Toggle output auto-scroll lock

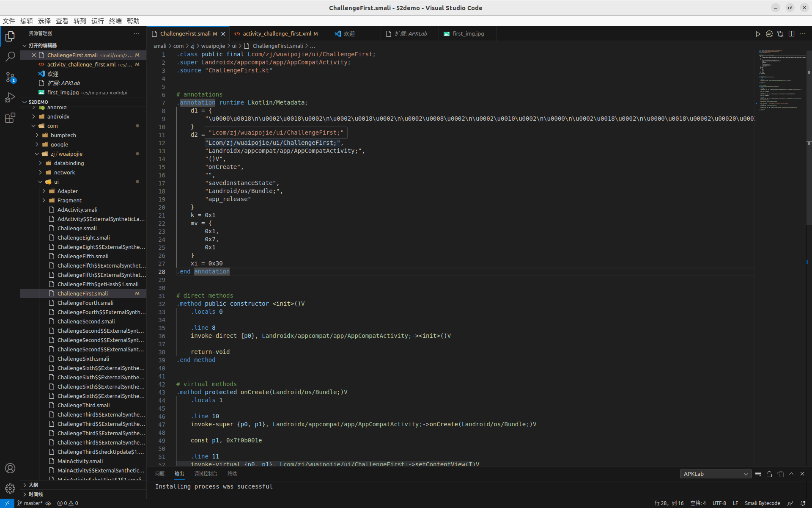[769, 474]
